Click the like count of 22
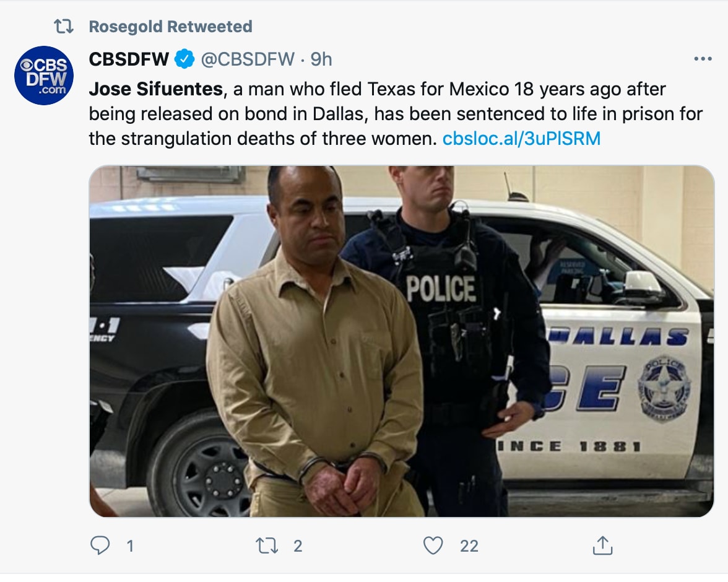728x582 pixels. [469, 545]
